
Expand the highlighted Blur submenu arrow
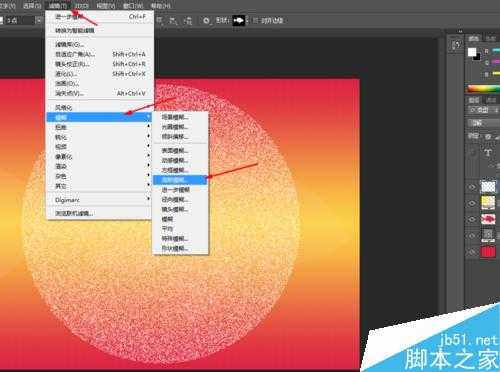[x=148, y=117]
